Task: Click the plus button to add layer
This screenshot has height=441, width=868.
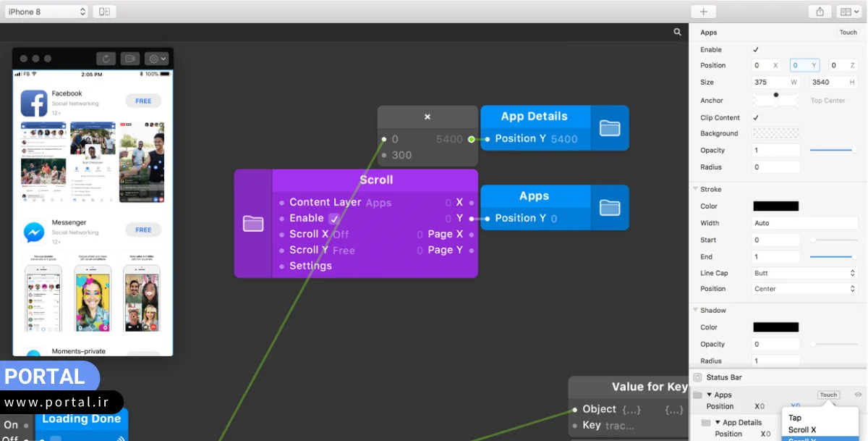Action: click(x=703, y=12)
